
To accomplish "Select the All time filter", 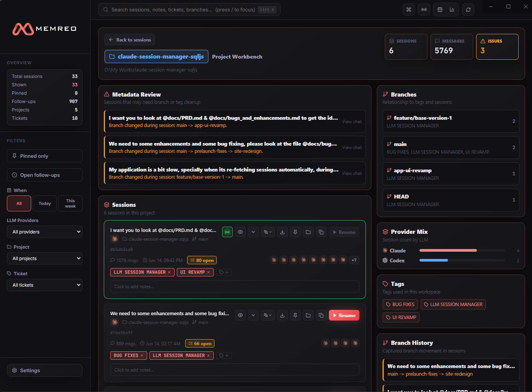I will pos(19,203).
